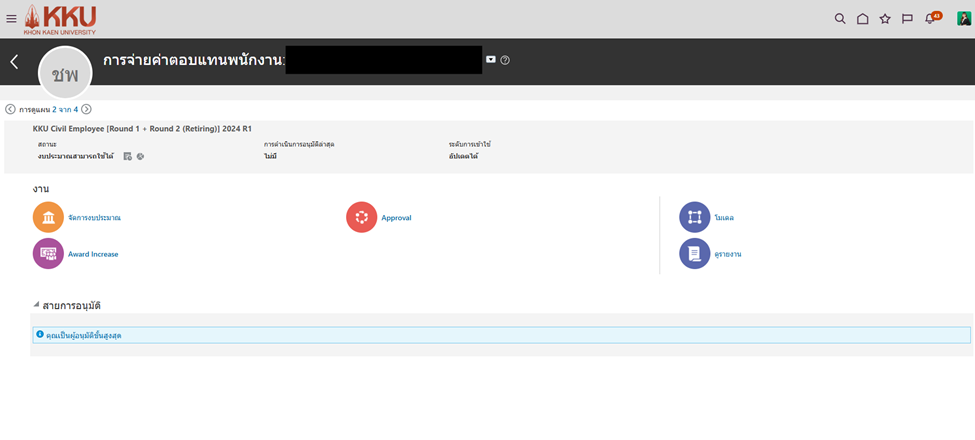Open the help question mark icon
Image resolution: width=975 pixels, height=440 pixels.
coord(505,60)
